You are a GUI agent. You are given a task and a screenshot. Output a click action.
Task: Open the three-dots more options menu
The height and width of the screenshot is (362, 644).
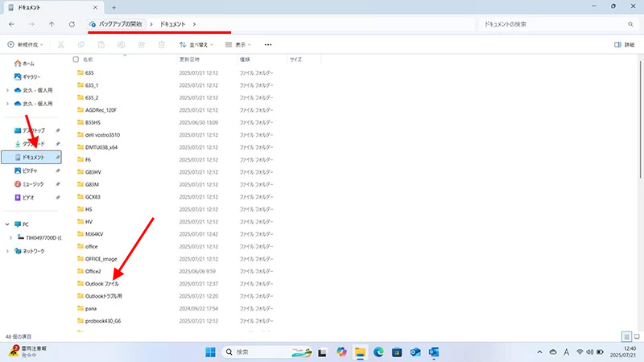click(268, 44)
